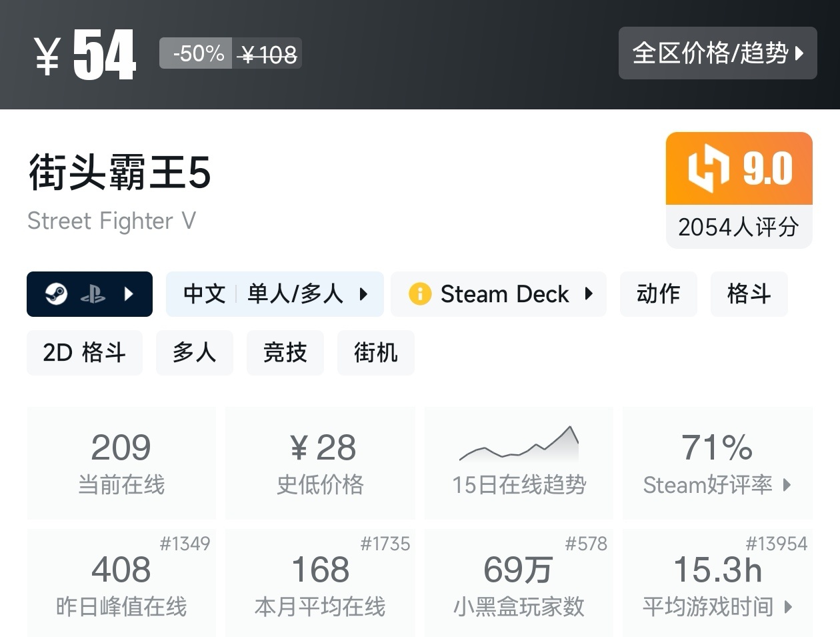Select the 动作 genre tag

(658, 293)
